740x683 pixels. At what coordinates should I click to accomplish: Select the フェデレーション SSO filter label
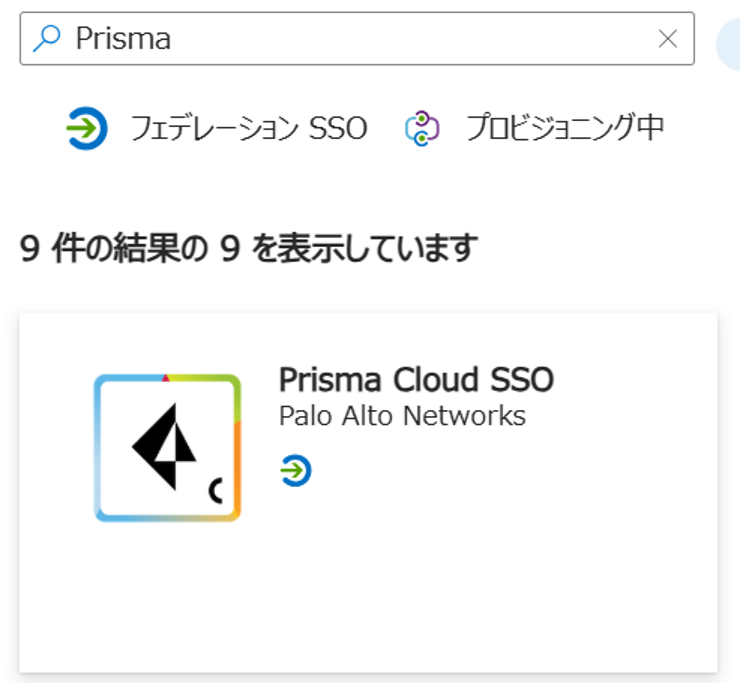[249, 129]
